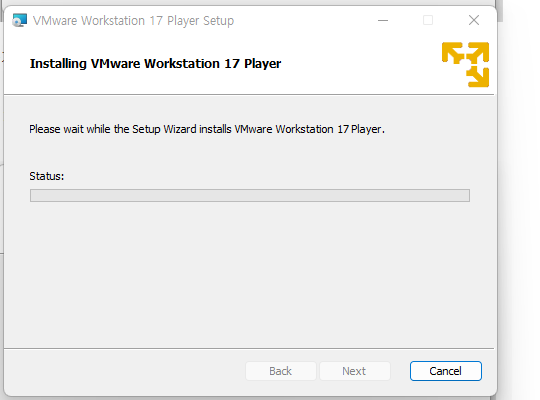This screenshot has width=540, height=400.
Task: Click the "Please wait while the Setup Wizard" message
Action: (x=207, y=129)
